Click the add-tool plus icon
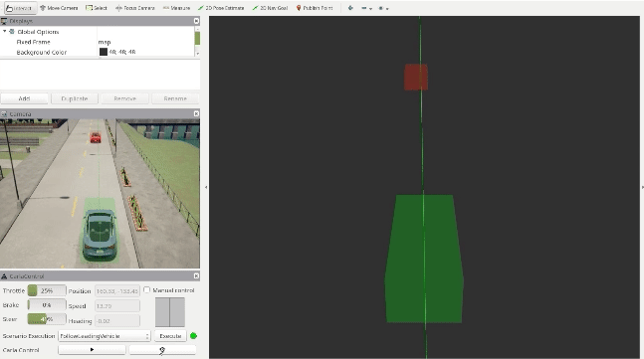Image resolution: width=644 pixels, height=359 pixels. (350, 8)
